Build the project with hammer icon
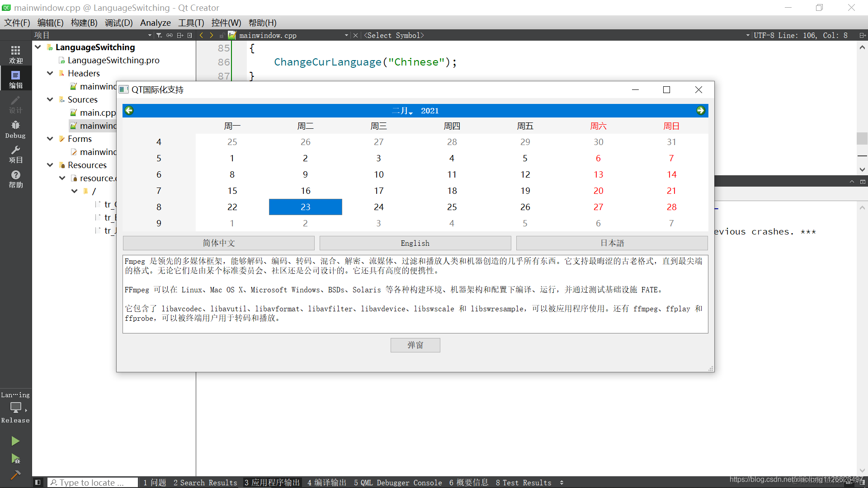The width and height of the screenshot is (868, 488). (x=15, y=475)
